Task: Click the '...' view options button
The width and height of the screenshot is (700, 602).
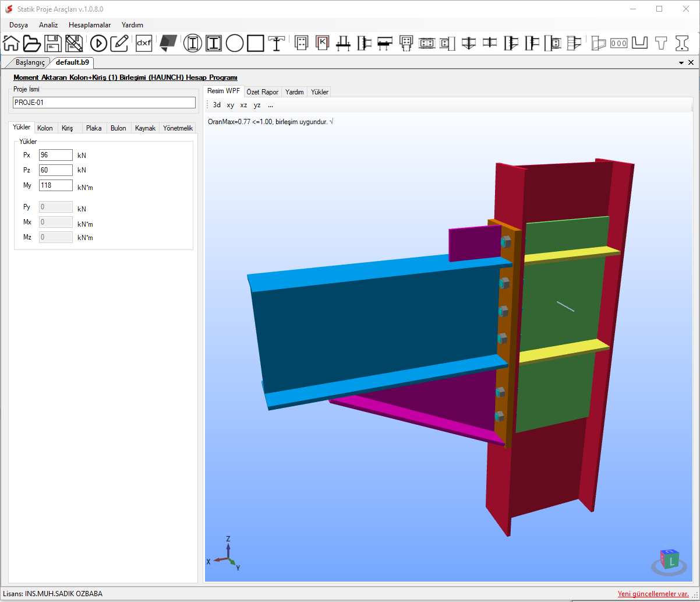Action: coord(271,105)
